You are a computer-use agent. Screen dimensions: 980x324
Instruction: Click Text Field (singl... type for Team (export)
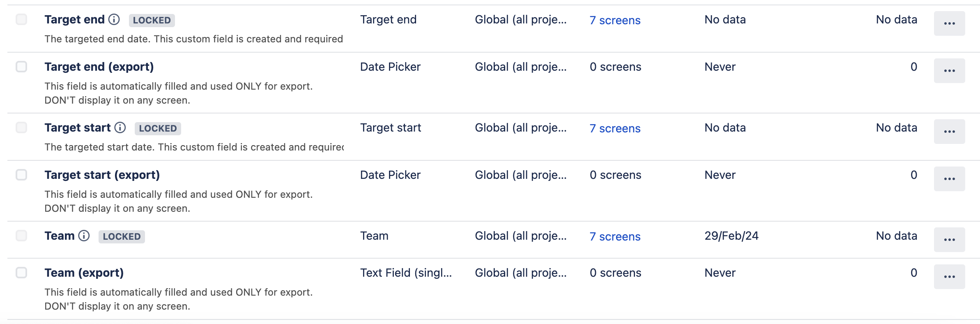click(x=406, y=273)
